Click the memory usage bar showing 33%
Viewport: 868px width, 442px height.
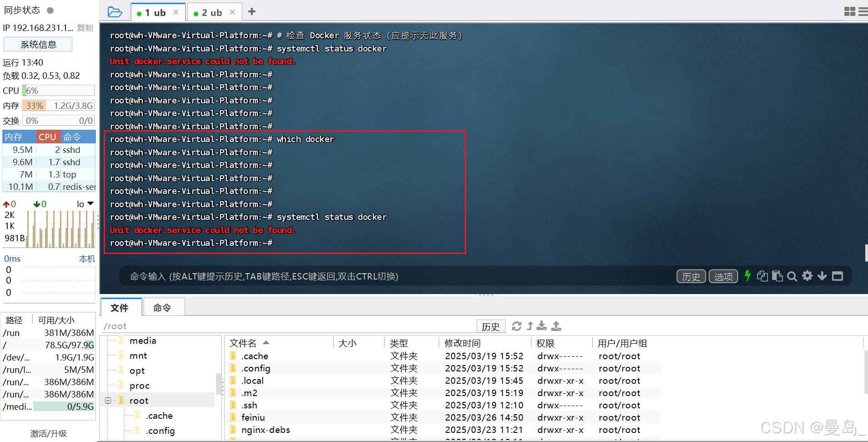pyautogui.click(x=59, y=106)
